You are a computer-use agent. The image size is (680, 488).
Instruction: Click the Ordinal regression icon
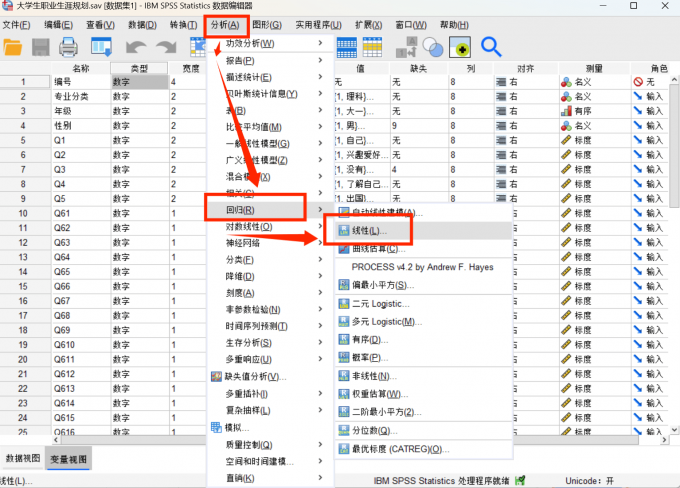tap(344, 340)
